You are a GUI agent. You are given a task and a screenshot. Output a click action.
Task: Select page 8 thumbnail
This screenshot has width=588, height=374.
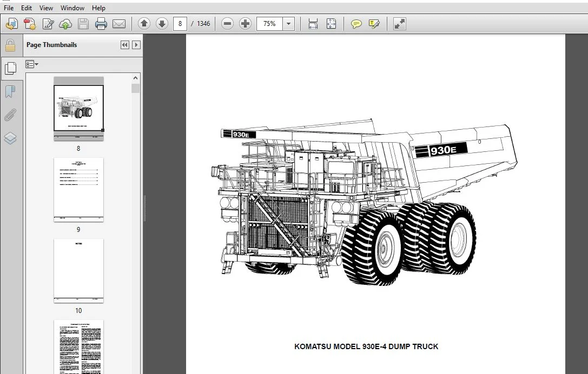click(x=79, y=108)
